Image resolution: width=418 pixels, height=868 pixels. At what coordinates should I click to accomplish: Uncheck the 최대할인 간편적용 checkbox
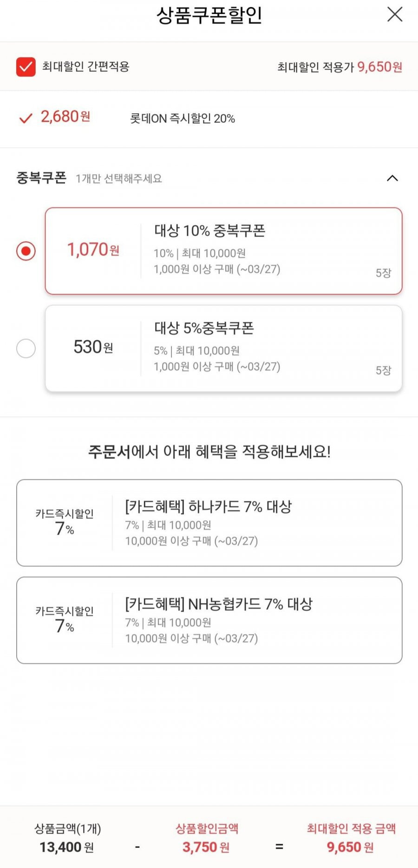pos(26,67)
